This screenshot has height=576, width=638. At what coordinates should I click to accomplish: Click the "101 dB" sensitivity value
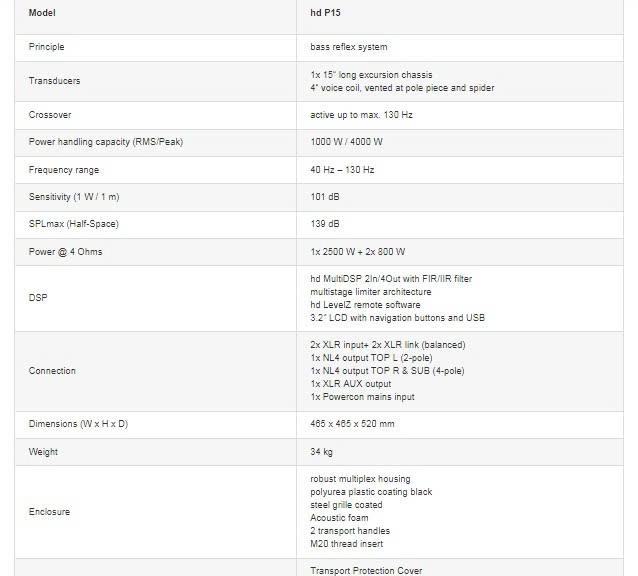click(325, 197)
